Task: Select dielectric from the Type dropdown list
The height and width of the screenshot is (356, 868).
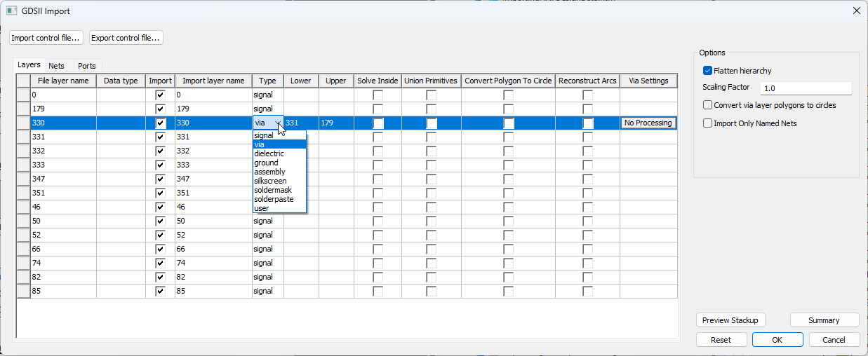Action: (x=269, y=153)
